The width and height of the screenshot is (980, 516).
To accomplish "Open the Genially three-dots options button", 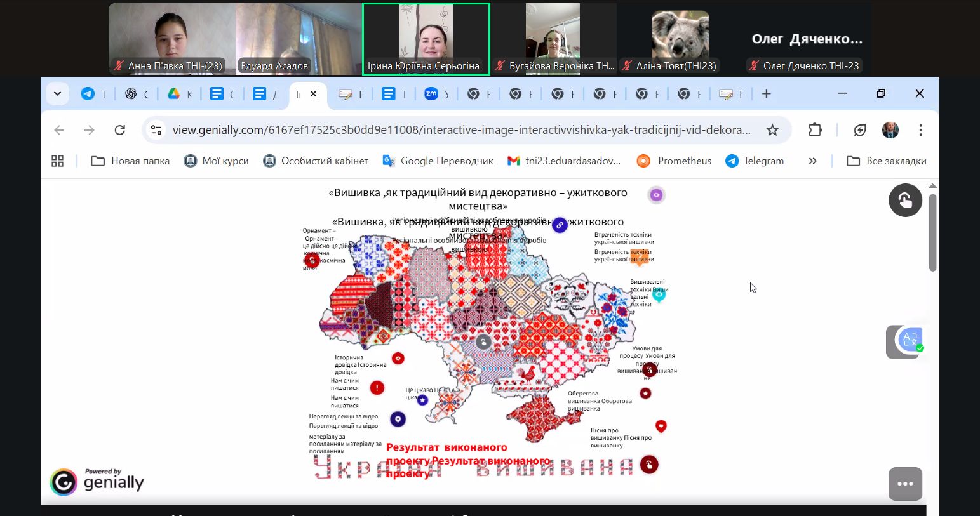I will point(905,484).
